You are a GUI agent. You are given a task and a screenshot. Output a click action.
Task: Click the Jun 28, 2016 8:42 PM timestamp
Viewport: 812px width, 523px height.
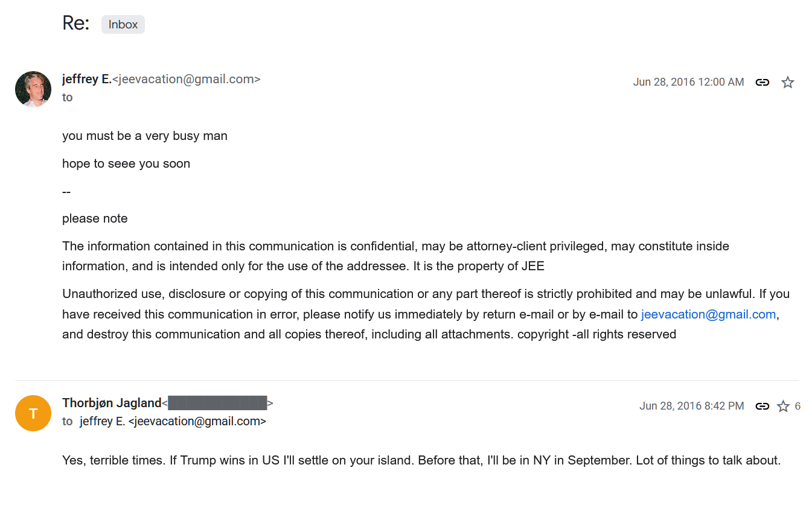tap(691, 406)
